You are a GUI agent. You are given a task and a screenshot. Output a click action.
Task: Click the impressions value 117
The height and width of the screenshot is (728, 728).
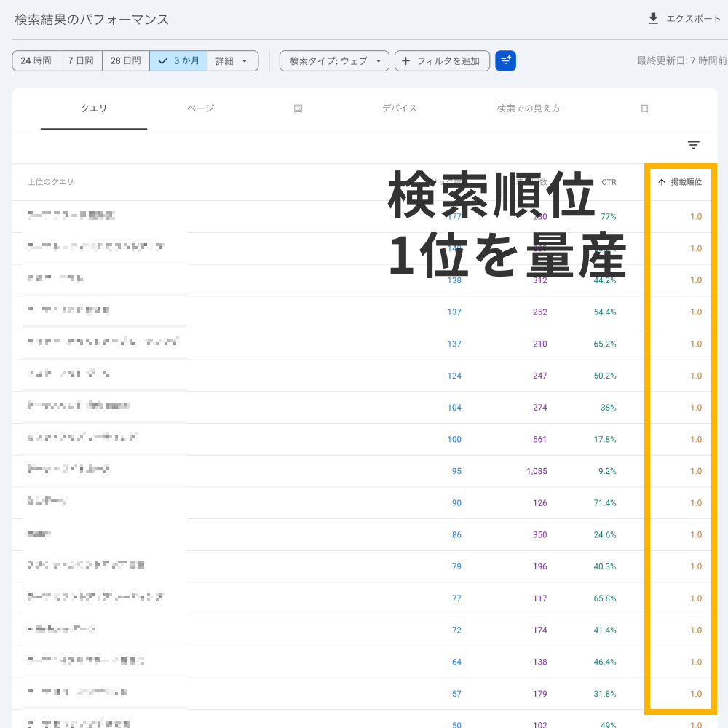tap(539, 598)
